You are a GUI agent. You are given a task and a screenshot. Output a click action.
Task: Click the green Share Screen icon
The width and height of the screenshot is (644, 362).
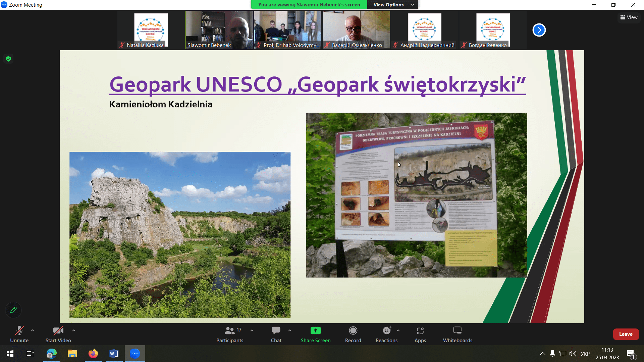click(315, 331)
